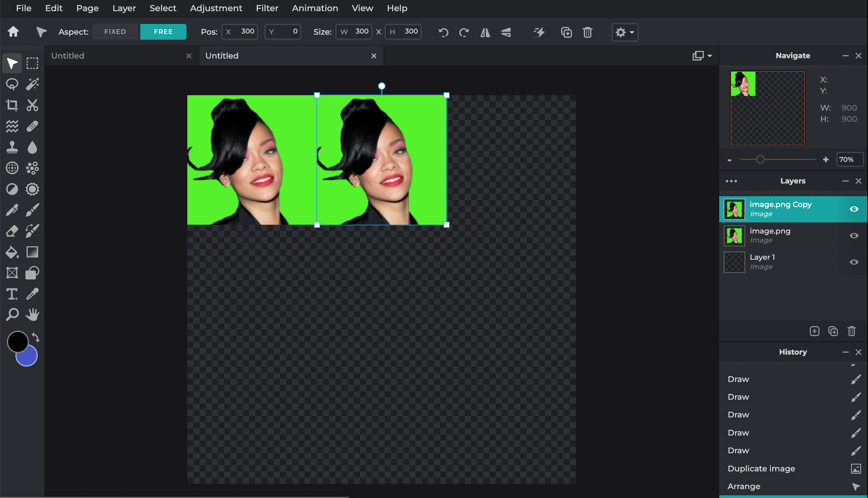
Task: Select the Gradient tool
Action: pos(32,252)
